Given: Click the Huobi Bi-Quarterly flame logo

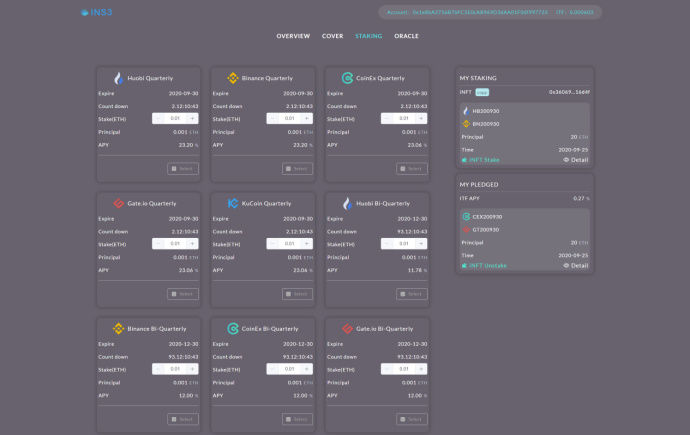Looking at the screenshot, I should 347,203.
